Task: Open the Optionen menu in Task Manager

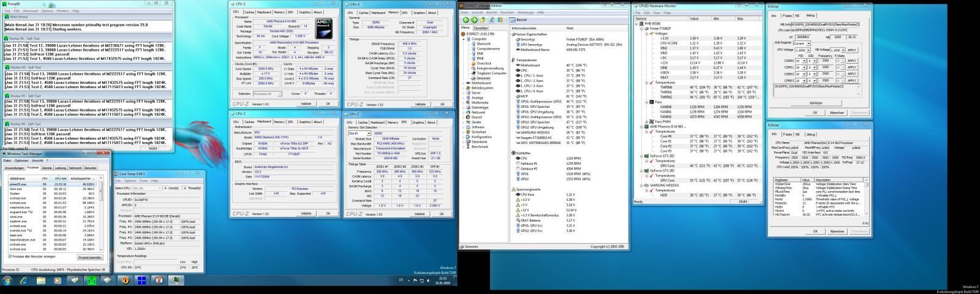Action: (x=21, y=160)
